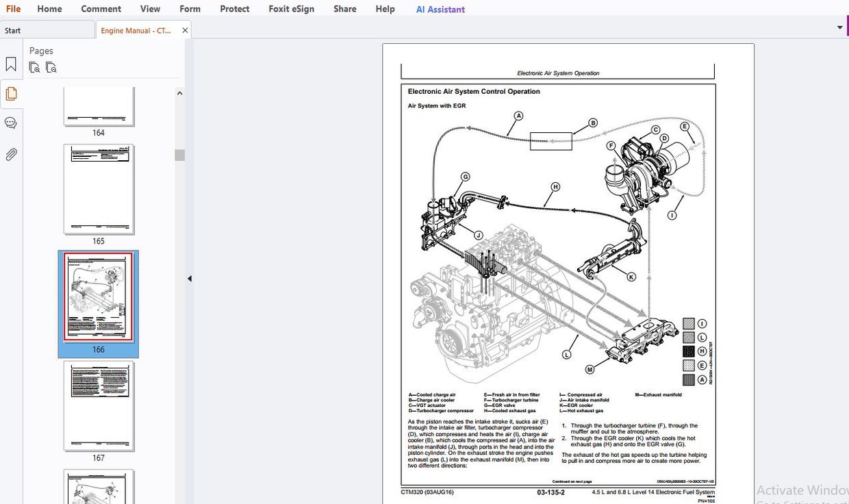The width and height of the screenshot is (849, 504).
Task: Open the Bookmarks panel icon
Action: (11, 64)
